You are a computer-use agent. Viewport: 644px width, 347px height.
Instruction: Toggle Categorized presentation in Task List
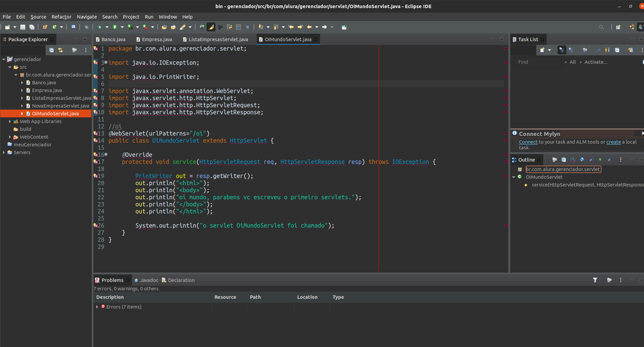(562, 50)
